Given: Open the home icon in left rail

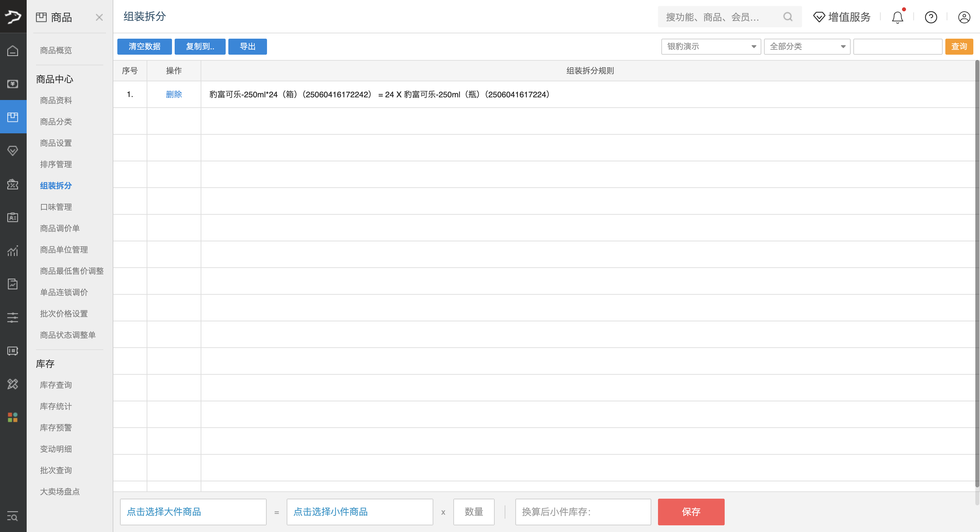Looking at the screenshot, I should coord(13,51).
